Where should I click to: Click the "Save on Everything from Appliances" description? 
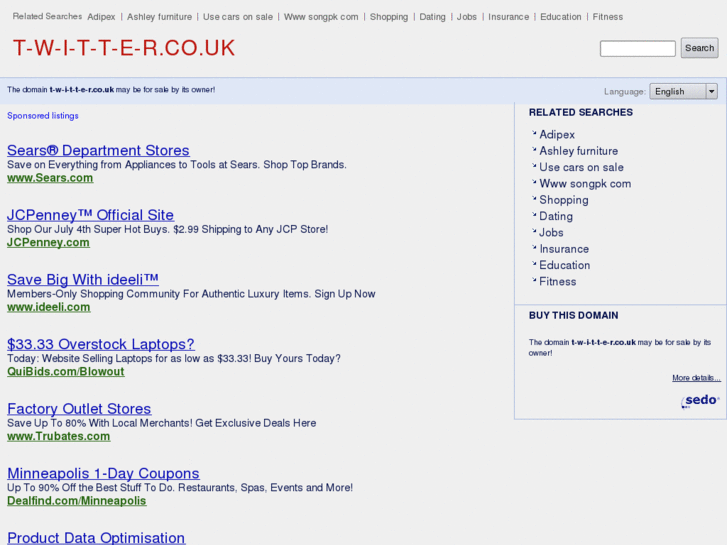point(177,165)
